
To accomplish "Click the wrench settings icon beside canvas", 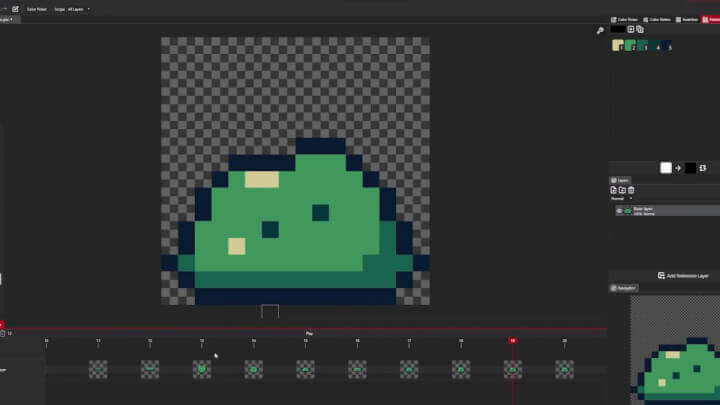I will point(600,31).
